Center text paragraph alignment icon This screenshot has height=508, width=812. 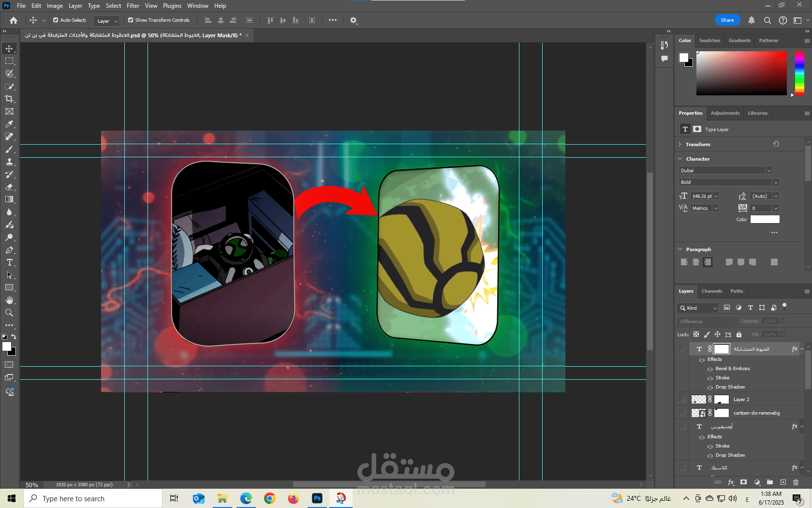pos(696,262)
